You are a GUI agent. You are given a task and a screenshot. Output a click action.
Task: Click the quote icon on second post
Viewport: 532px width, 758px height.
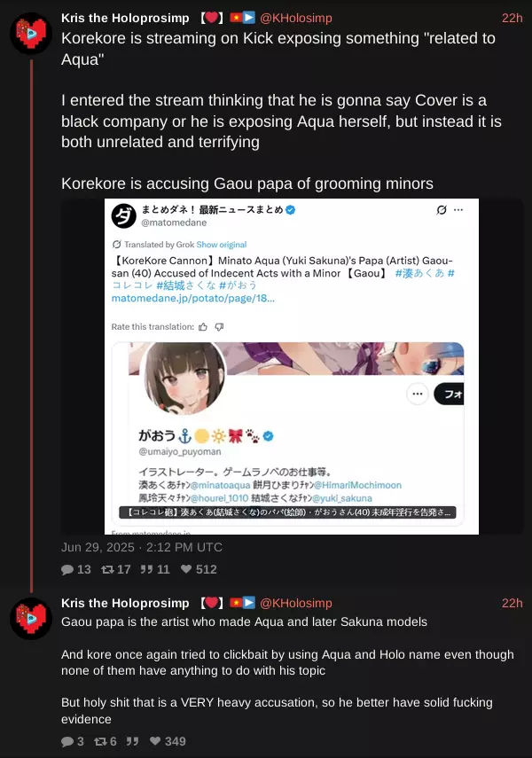click(132, 741)
